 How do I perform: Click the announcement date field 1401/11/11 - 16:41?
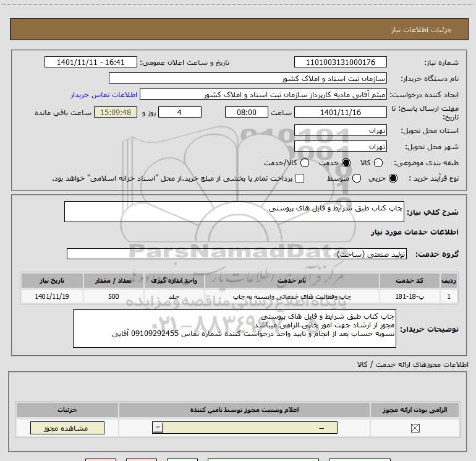pyautogui.click(x=91, y=62)
